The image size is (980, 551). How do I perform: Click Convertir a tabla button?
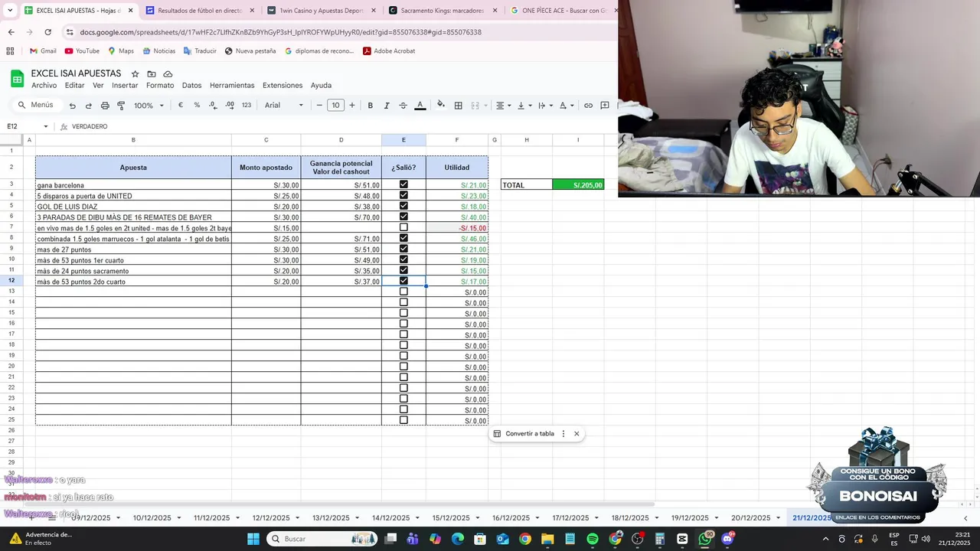click(524, 434)
